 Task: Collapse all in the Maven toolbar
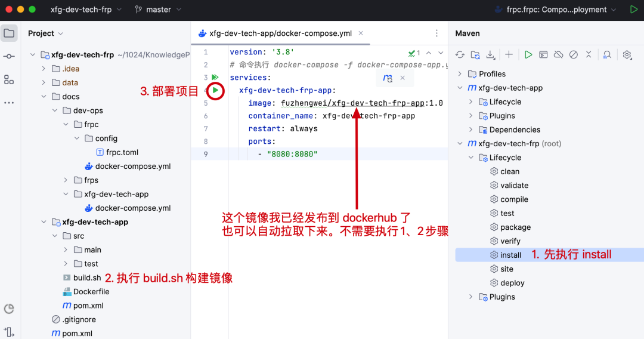coord(589,55)
